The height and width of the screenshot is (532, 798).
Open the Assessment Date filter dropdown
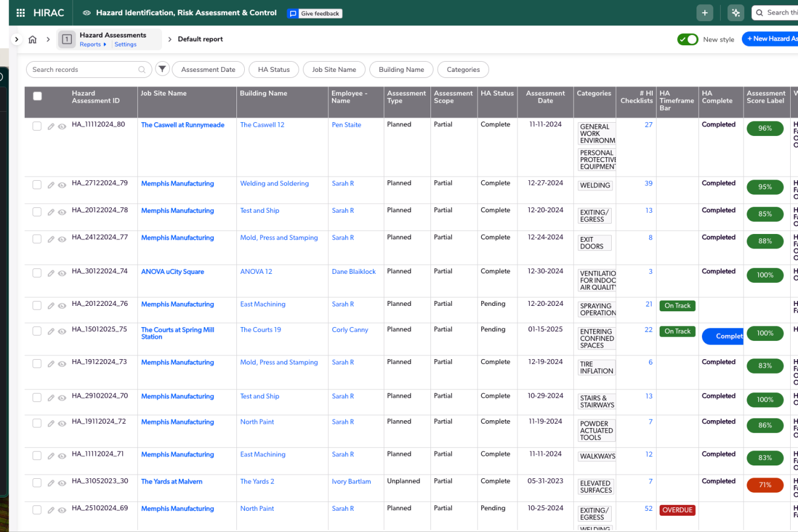pos(208,70)
